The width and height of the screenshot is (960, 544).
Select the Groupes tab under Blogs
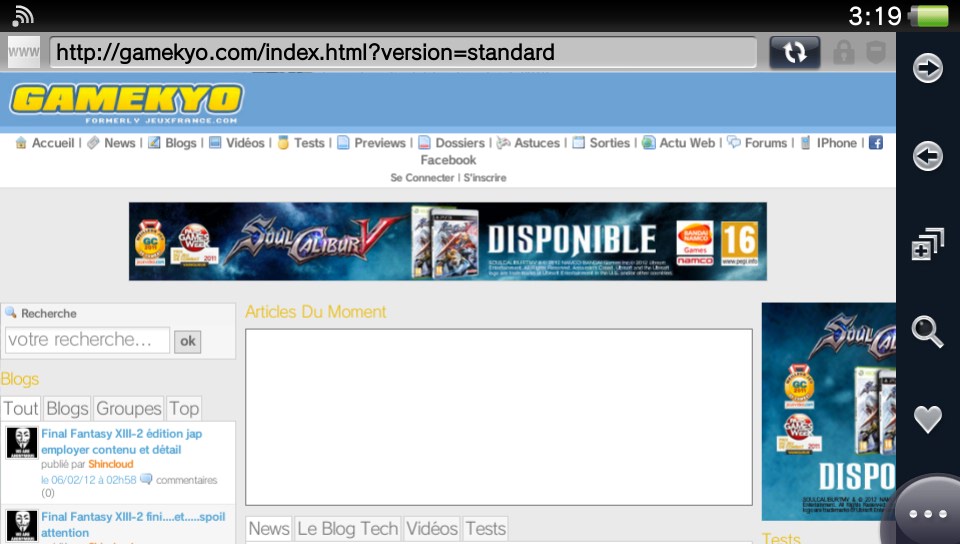point(129,408)
